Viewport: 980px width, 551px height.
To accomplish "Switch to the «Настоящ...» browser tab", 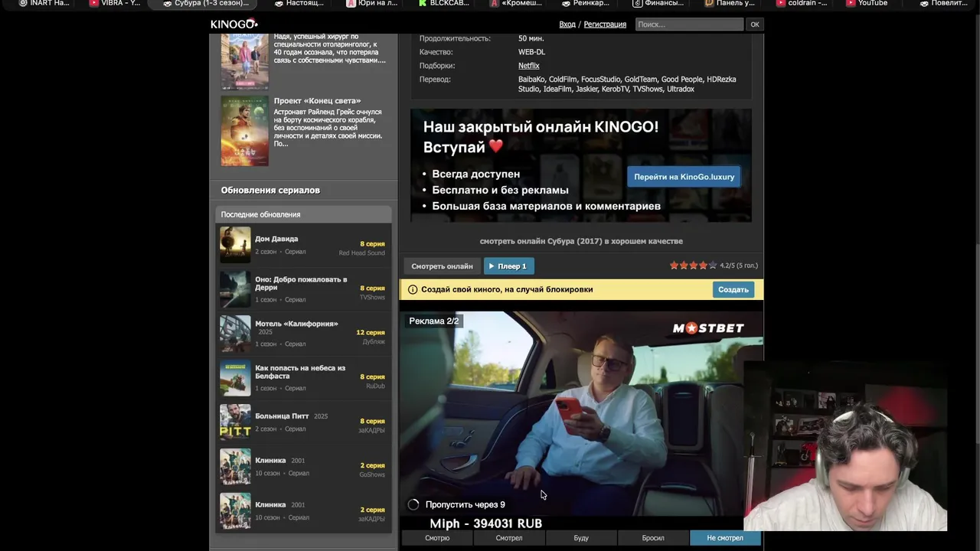I will coord(299,3).
